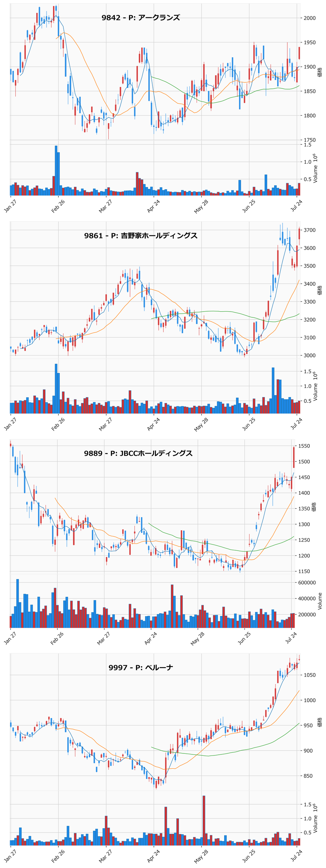
Task: Click the tallest red volume bar in the 9997 chart
Action: [x=204, y=820]
